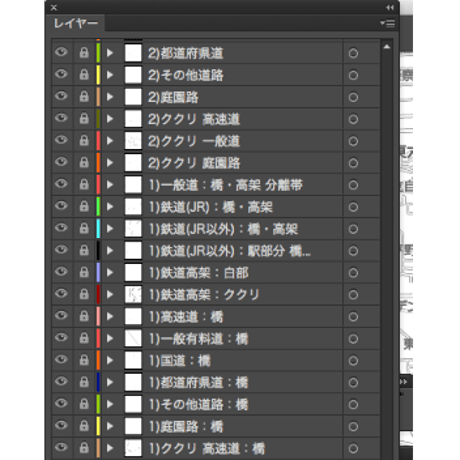Unlock the 1)鉄道高架：白部 layer

pyautogui.click(x=84, y=272)
